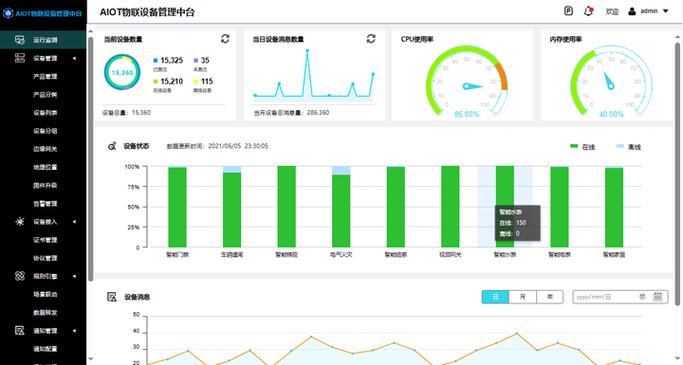Click the 电气火灾 bar
This screenshot has height=365, width=683.
(x=341, y=206)
